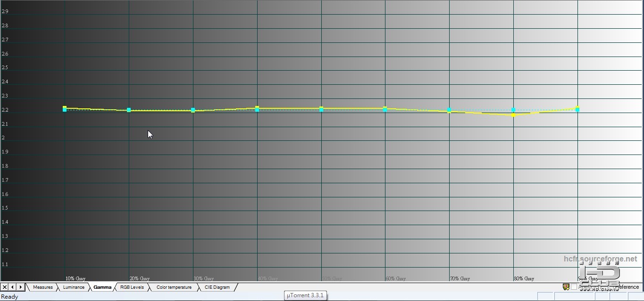
Task: Click the Ready status bar text
Action: coord(9,297)
